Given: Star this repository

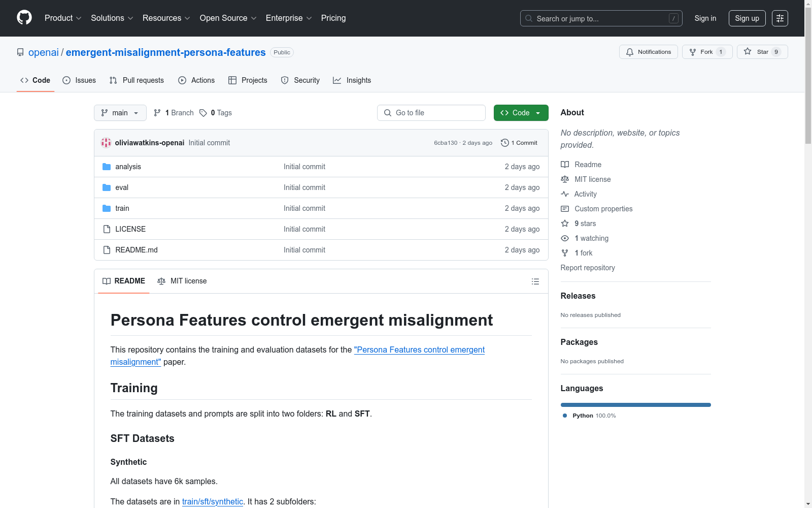Looking at the screenshot, I should pos(762,52).
